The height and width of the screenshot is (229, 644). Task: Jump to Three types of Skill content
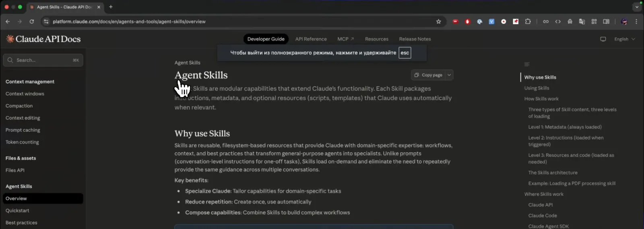tap(572, 113)
